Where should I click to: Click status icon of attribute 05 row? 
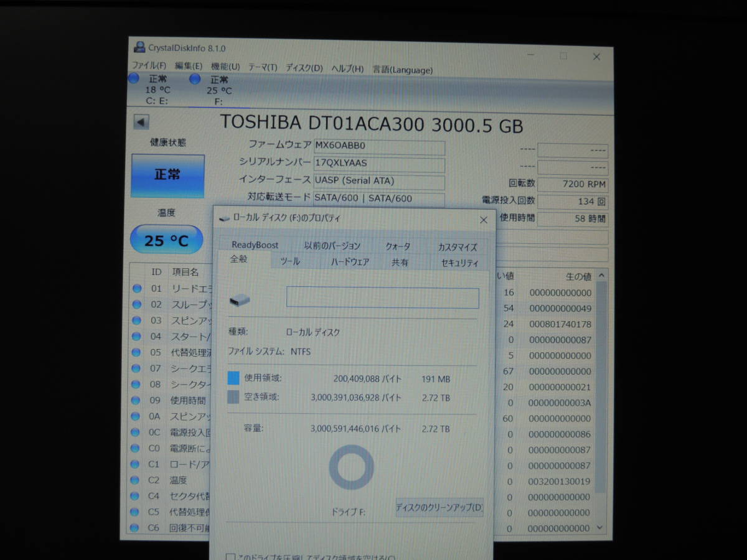click(x=137, y=352)
